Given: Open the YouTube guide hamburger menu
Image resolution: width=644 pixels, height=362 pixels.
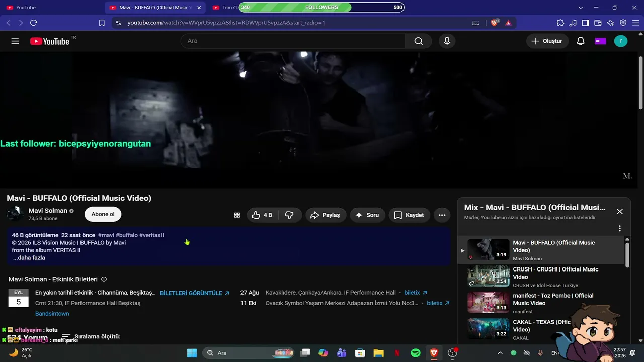Looking at the screenshot, I should point(15,41).
